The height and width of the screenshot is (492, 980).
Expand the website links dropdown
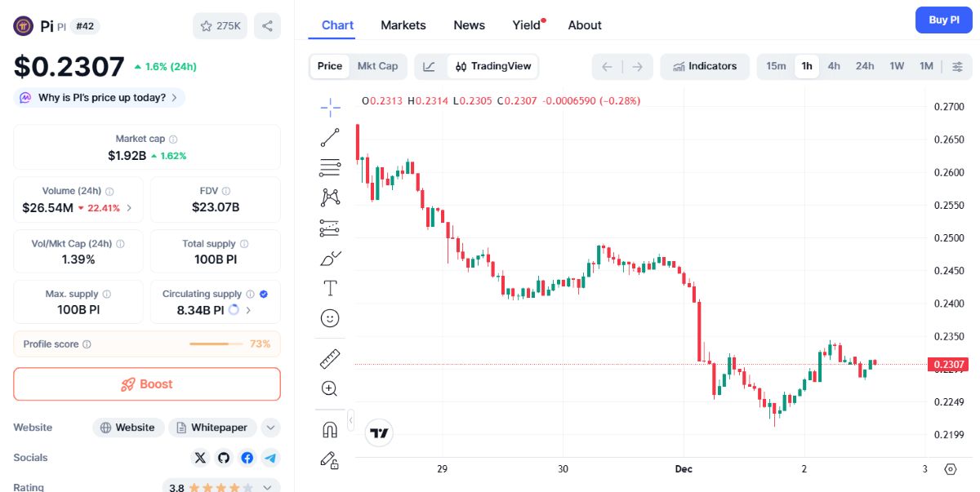click(271, 428)
